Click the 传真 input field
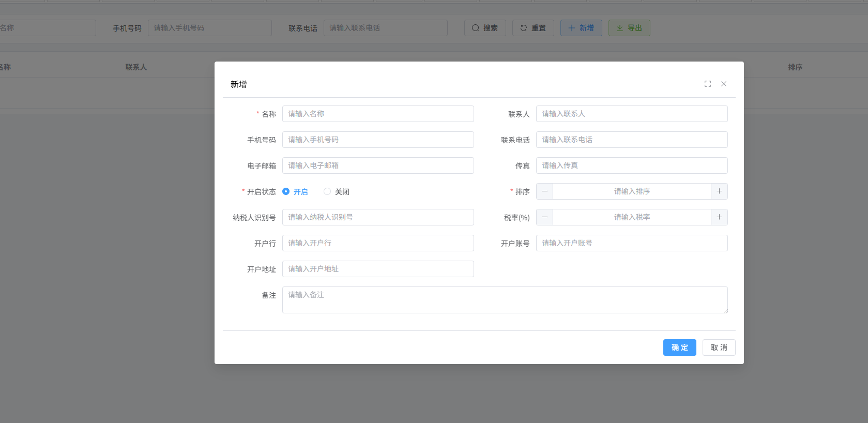The width and height of the screenshot is (868, 423). point(632,165)
